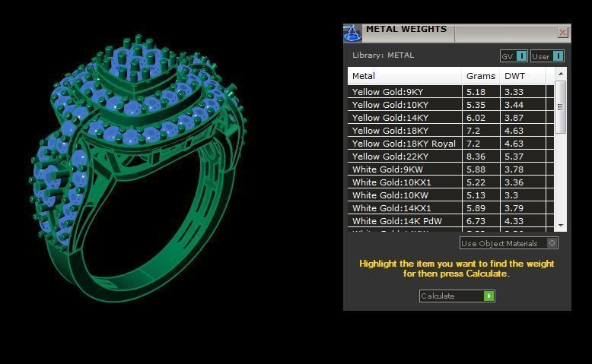Select the Yellow Gold:18KY row
592x364 pixels.
point(450,131)
